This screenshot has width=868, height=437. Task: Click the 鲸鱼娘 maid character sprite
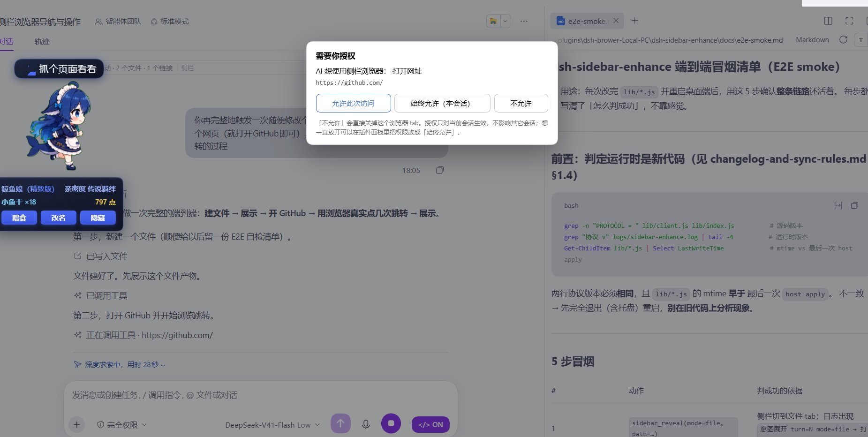click(59, 126)
